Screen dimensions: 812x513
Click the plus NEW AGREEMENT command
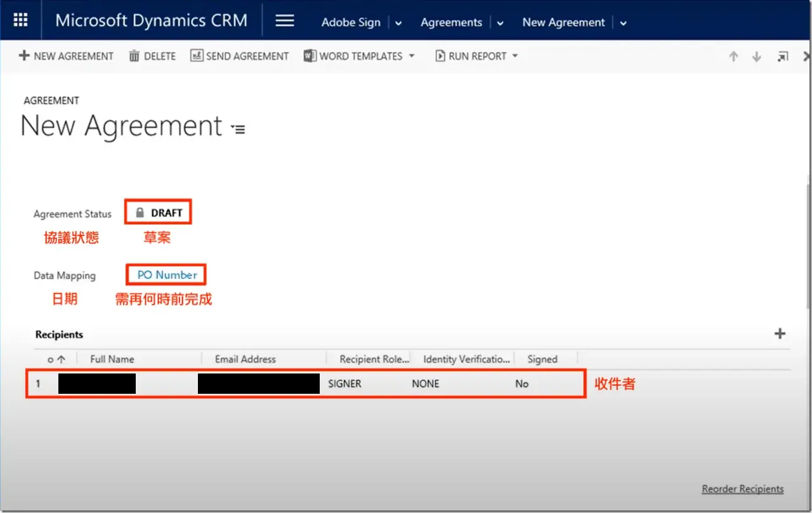(x=67, y=56)
